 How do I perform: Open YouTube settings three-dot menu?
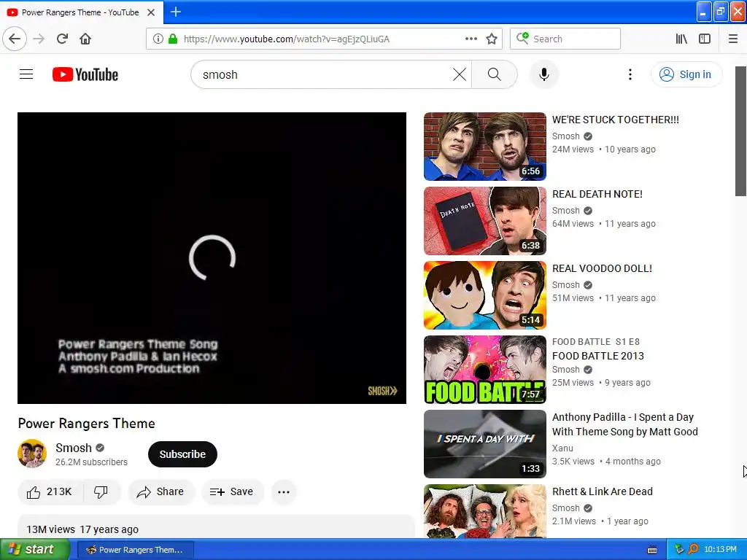click(630, 74)
